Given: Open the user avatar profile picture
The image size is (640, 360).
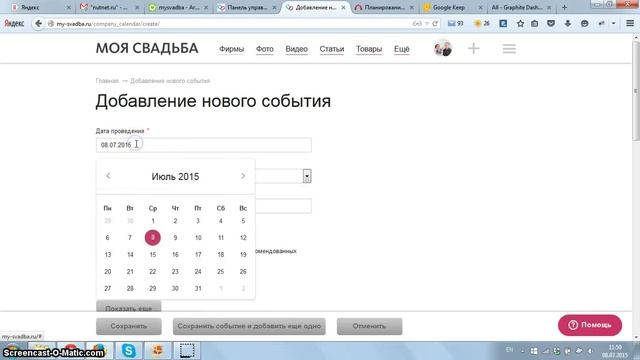Looking at the screenshot, I should (443, 49).
